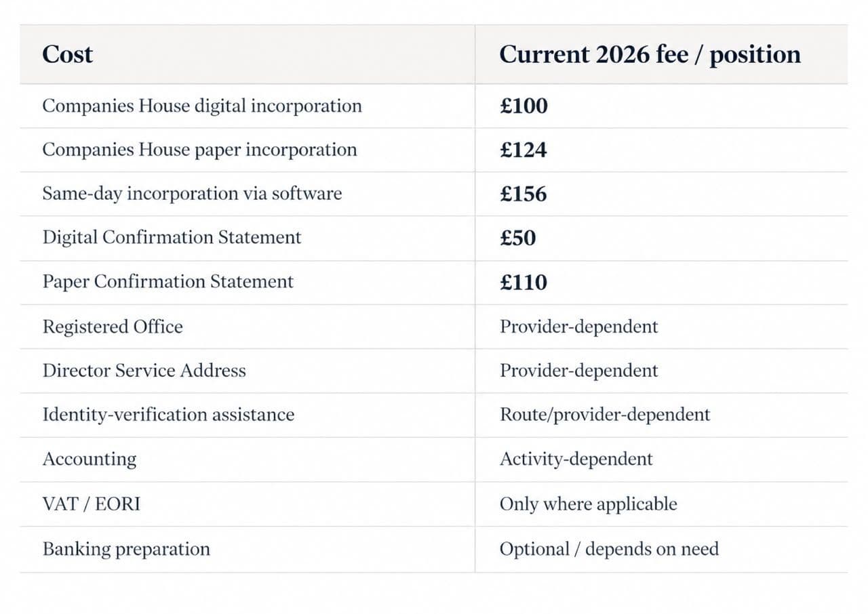Select 'Companies House digital incorporation' cell
This screenshot has height=614, width=868.
click(x=202, y=106)
